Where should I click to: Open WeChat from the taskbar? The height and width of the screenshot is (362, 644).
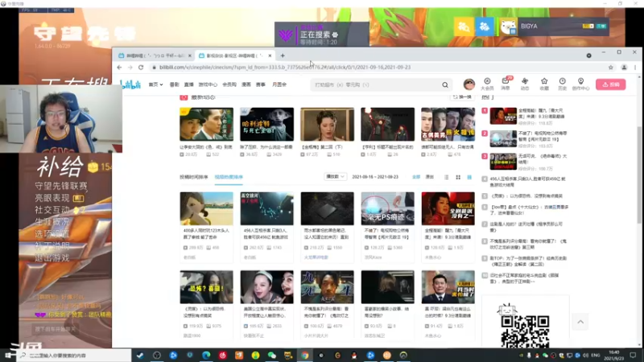272,355
